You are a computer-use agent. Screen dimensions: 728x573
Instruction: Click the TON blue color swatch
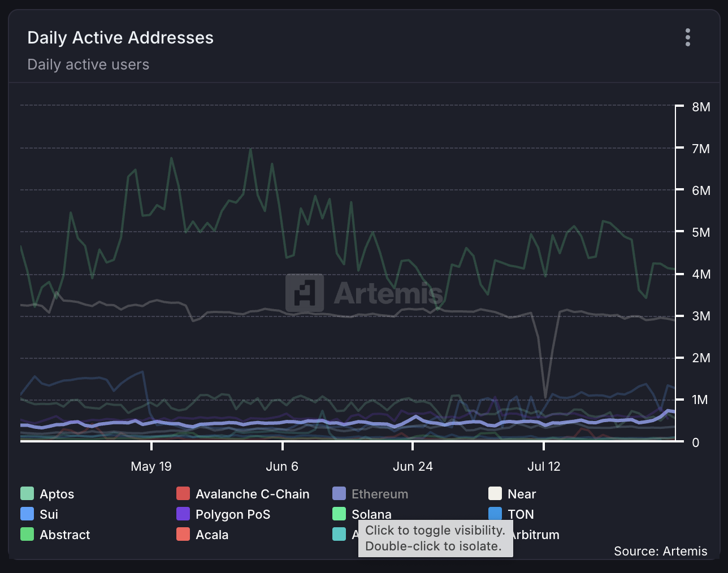[x=495, y=514]
